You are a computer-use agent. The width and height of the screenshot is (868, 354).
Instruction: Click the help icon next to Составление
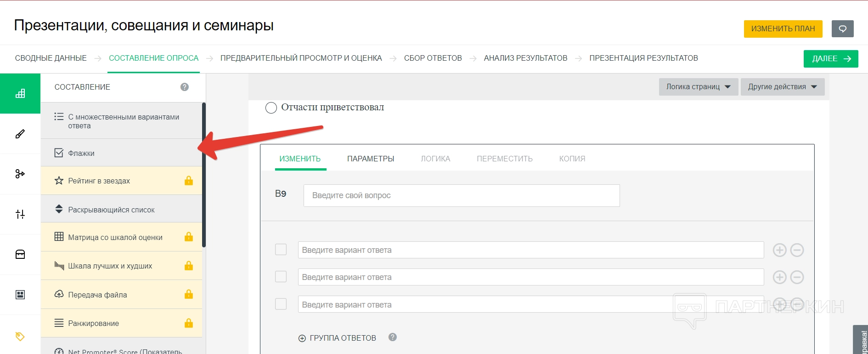tap(185, 87)
